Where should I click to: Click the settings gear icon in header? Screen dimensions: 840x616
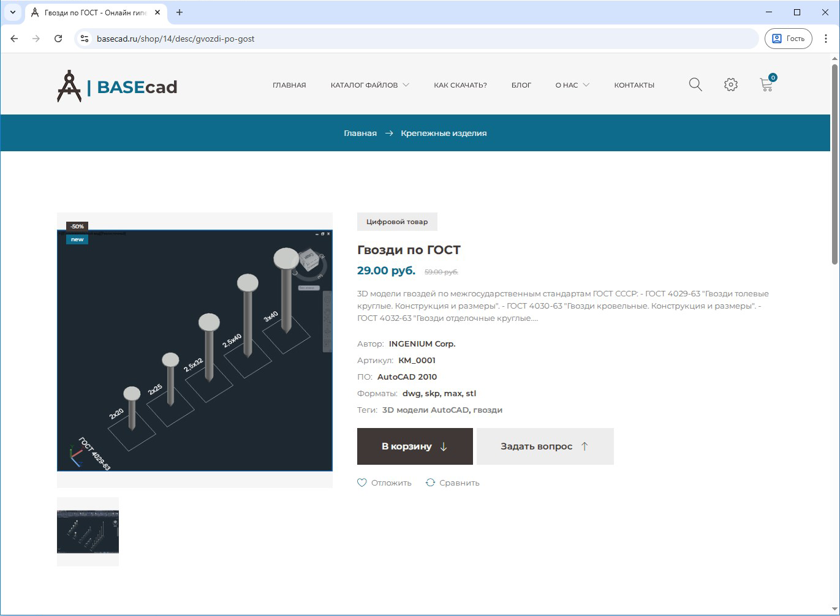[730, 85]
